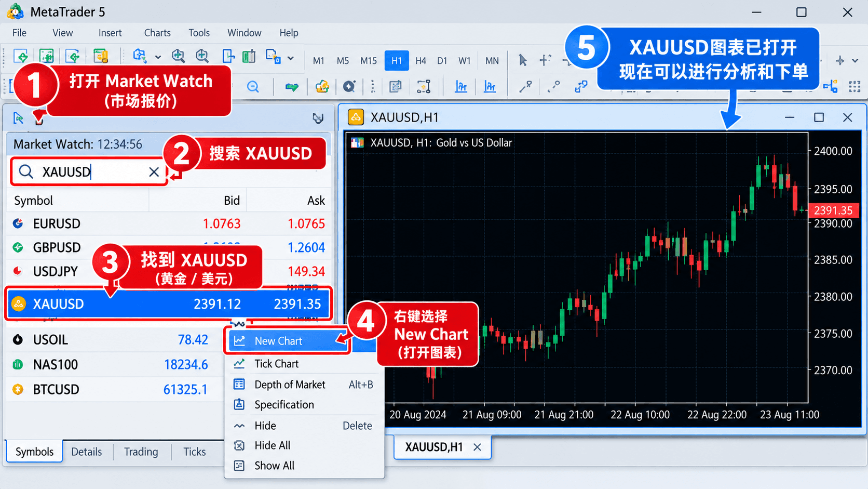
Task: Switch timeframe to W1
Action: tap(465, 61)
